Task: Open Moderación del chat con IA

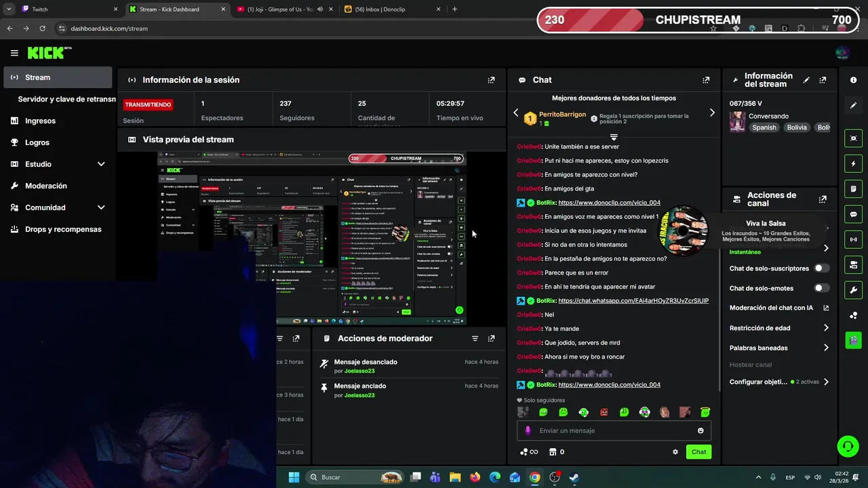Action: pyautogui.click(x=778, y=308)
